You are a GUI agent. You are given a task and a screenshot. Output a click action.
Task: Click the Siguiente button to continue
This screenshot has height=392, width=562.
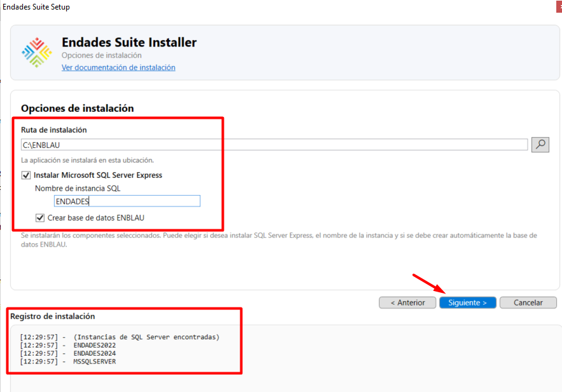467,302
